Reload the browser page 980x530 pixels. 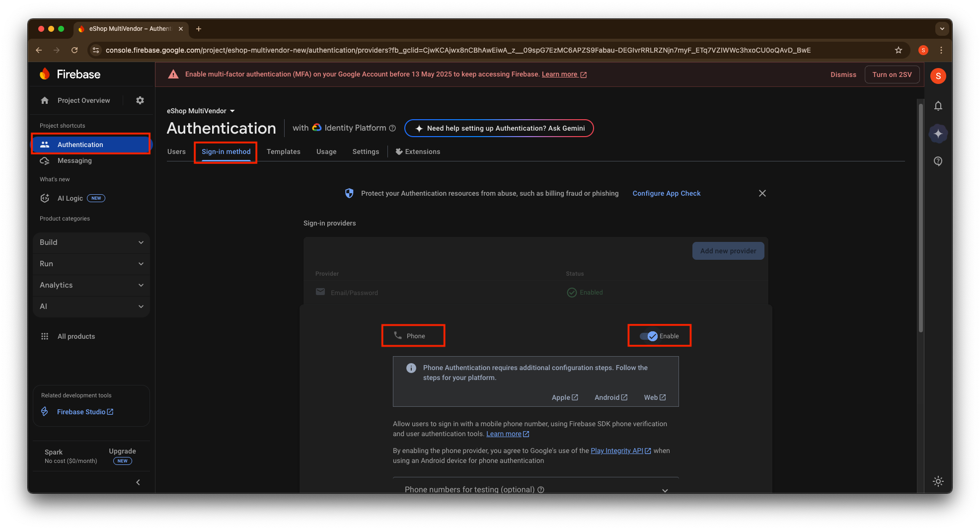coord(75,50)
